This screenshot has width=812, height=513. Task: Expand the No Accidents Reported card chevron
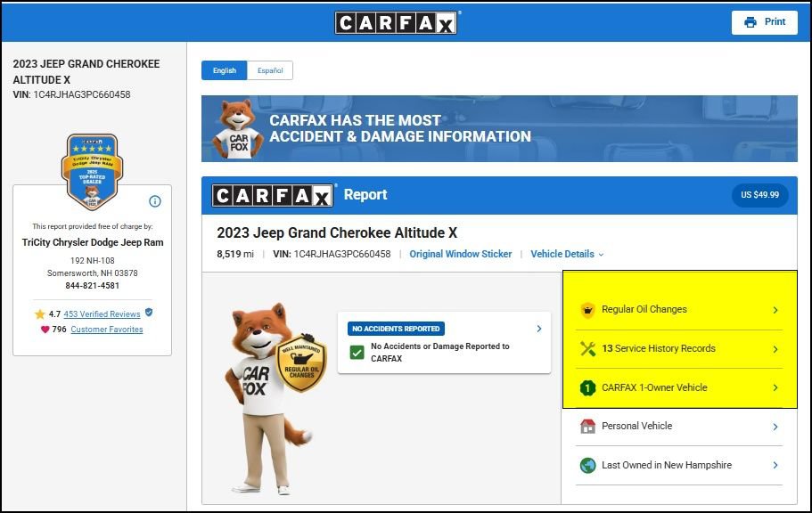539,329
